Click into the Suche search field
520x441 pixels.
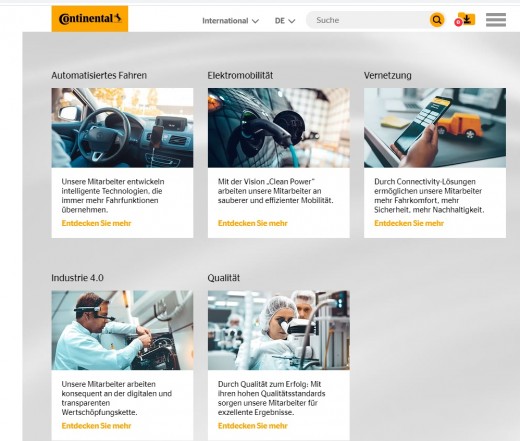pyautogui.click(x=370, y=20)
